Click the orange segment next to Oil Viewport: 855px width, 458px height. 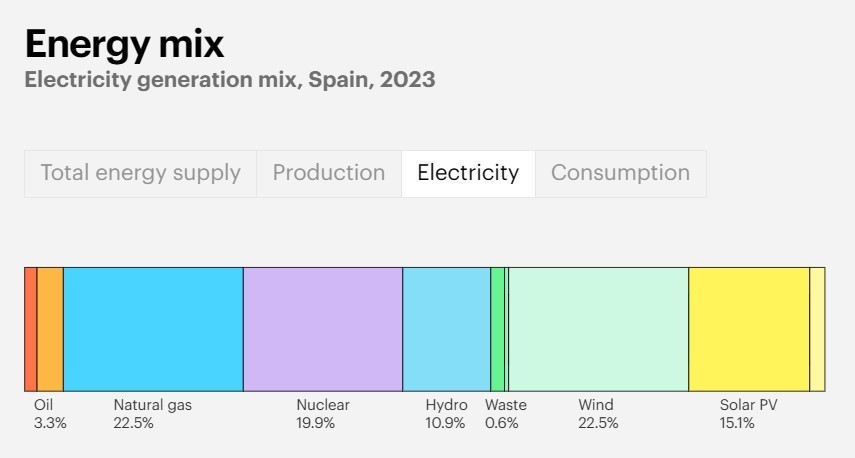point(50,329)
